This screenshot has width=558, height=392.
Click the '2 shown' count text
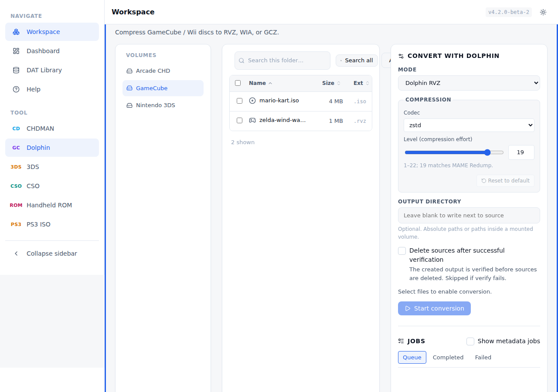(x=243, y=142)
